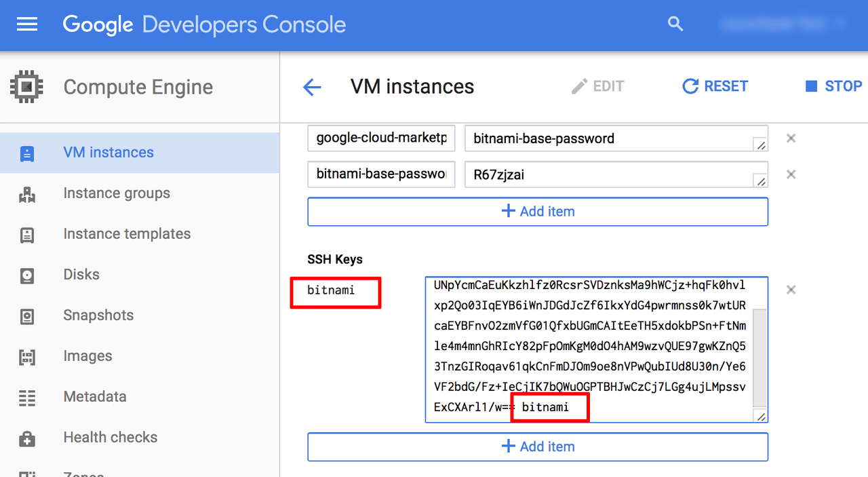Open Disks page

tap(140, 275)
